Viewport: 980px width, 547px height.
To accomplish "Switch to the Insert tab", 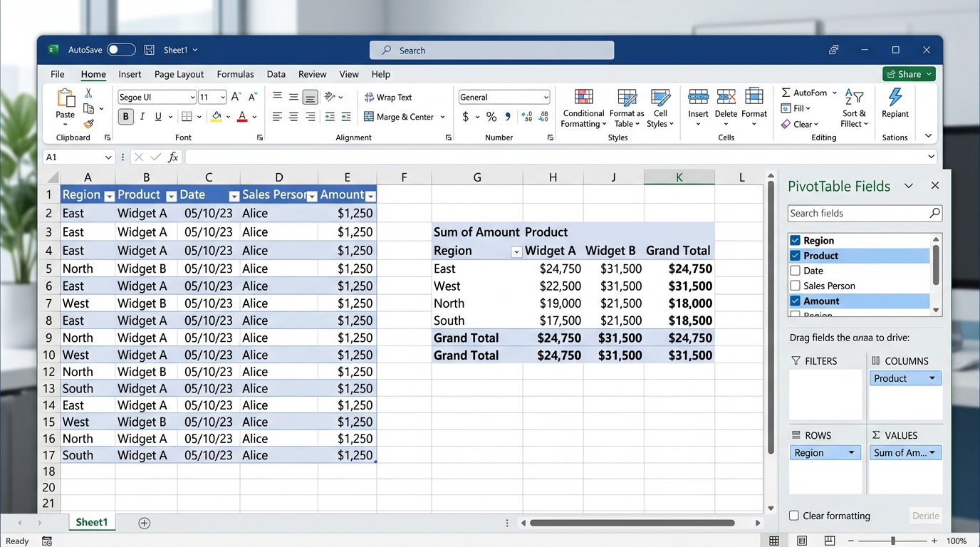I will pyautogui.click(x=130, y=74).
